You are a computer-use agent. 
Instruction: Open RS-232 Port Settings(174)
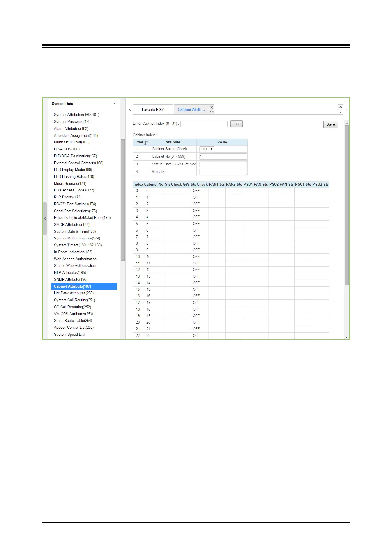(x=75, y=204)
